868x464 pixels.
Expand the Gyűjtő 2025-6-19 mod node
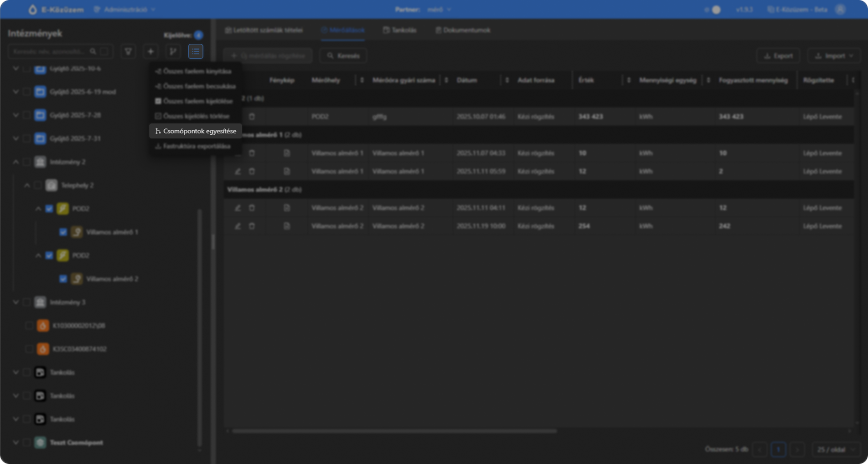pos(16,92)
